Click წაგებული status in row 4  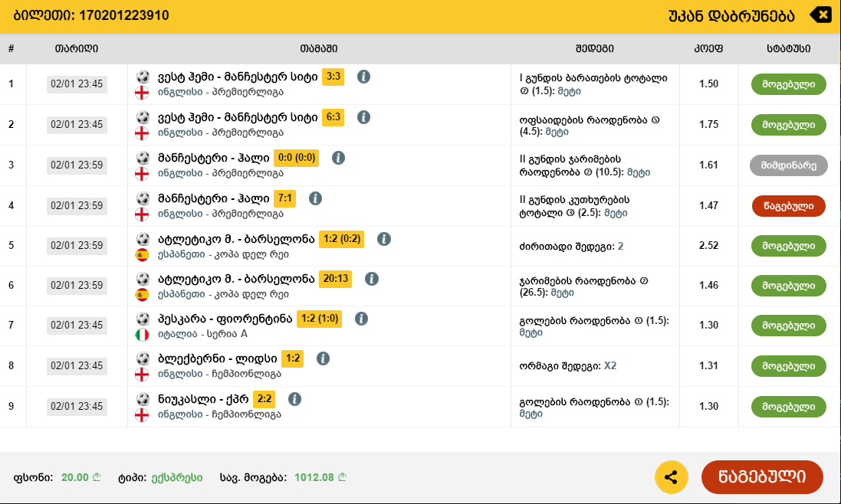[x=788, y=206]
